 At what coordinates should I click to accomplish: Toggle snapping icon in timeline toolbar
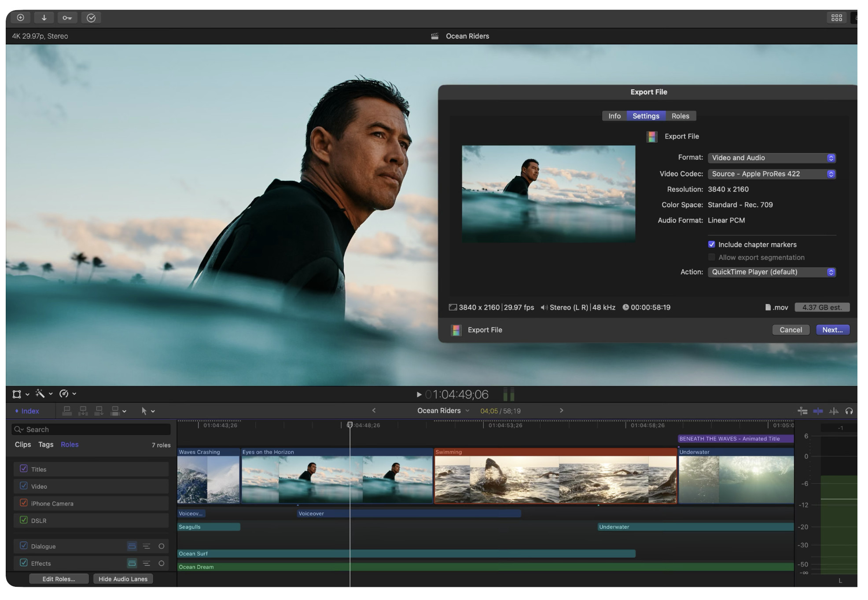coord(818,411)
